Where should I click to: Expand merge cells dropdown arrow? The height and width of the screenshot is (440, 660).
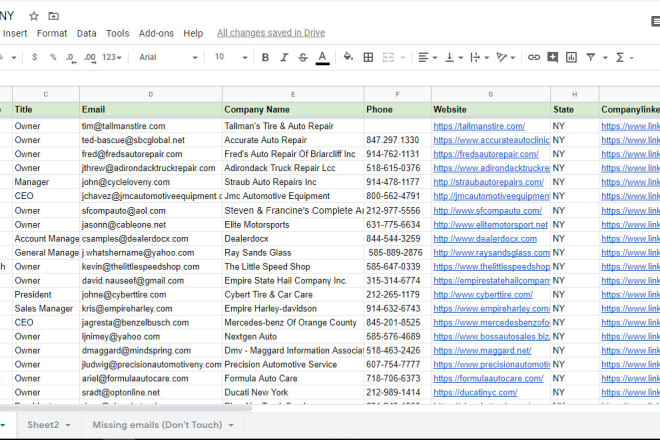click(402, 58)
